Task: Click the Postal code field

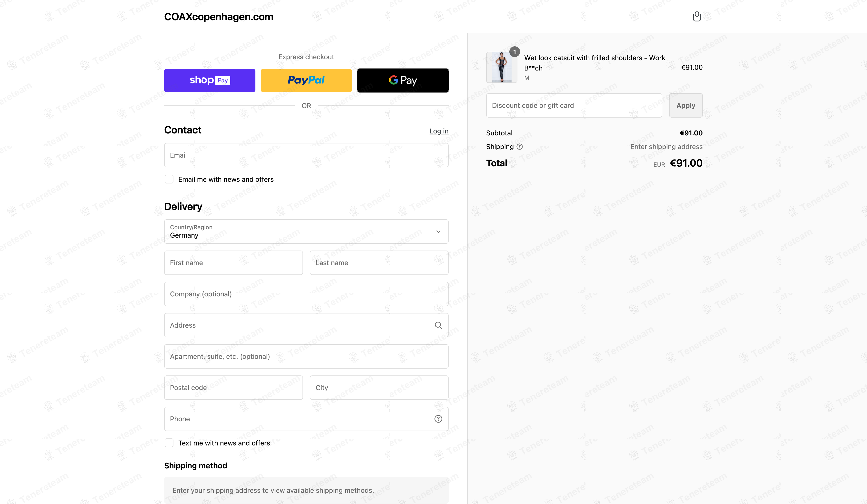Action: coord(234,388)
